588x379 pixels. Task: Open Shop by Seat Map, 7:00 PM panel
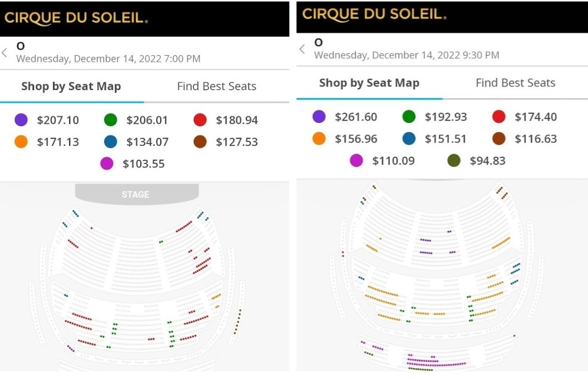coord(71,86)
